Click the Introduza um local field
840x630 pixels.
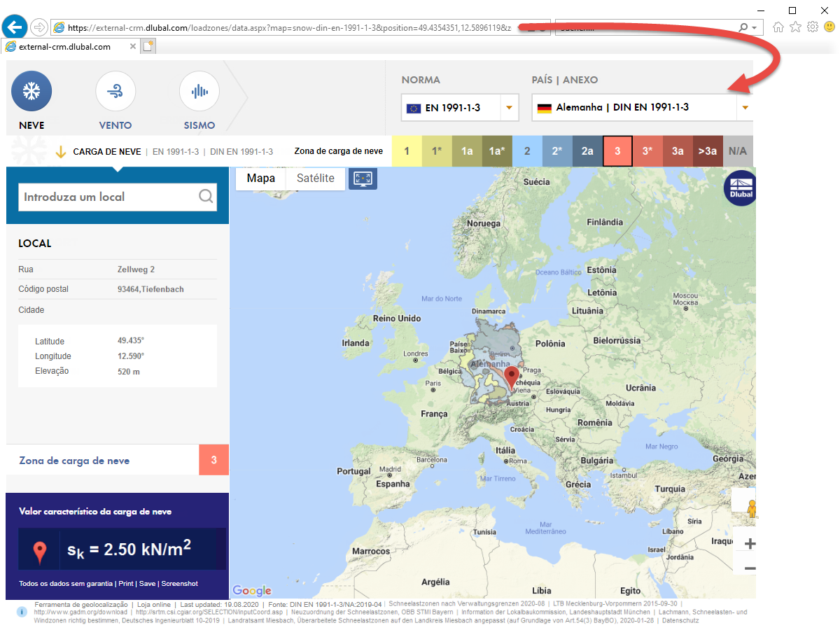tap(118, 197)
